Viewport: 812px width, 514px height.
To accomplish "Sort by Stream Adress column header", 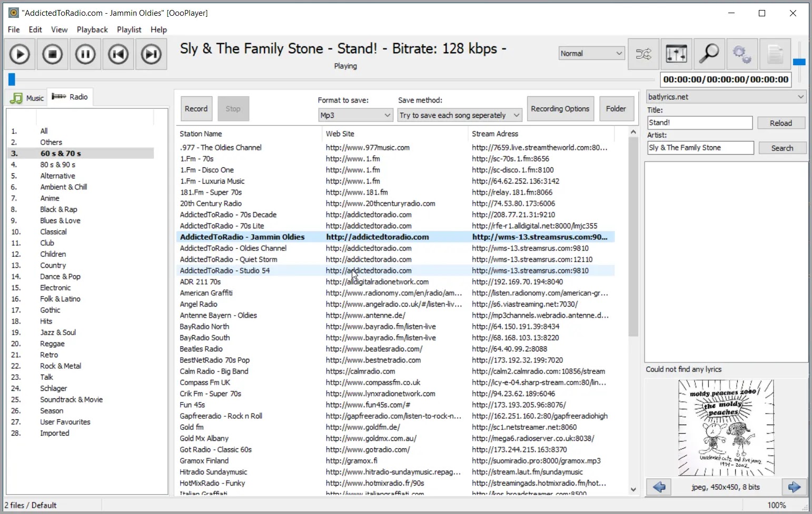I will (541, 134).
